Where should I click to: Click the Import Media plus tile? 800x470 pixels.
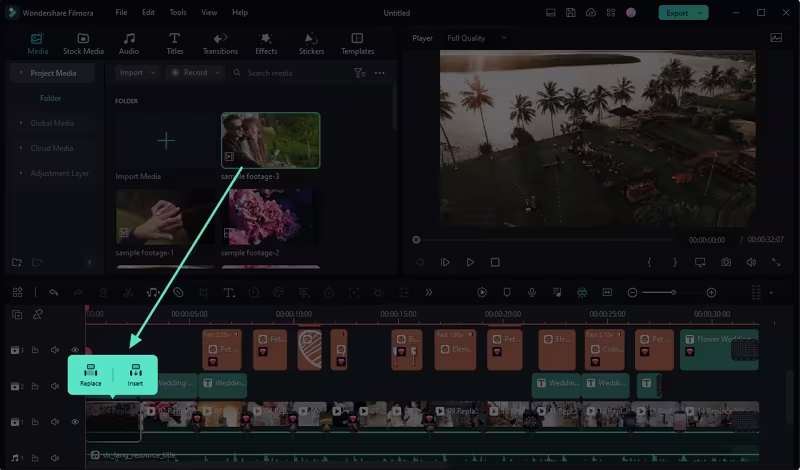point(165,140)
